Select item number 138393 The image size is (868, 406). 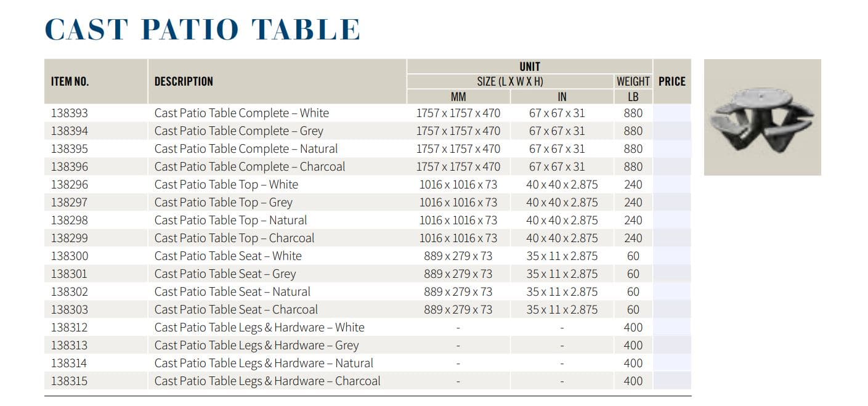[x=69, y=113]
